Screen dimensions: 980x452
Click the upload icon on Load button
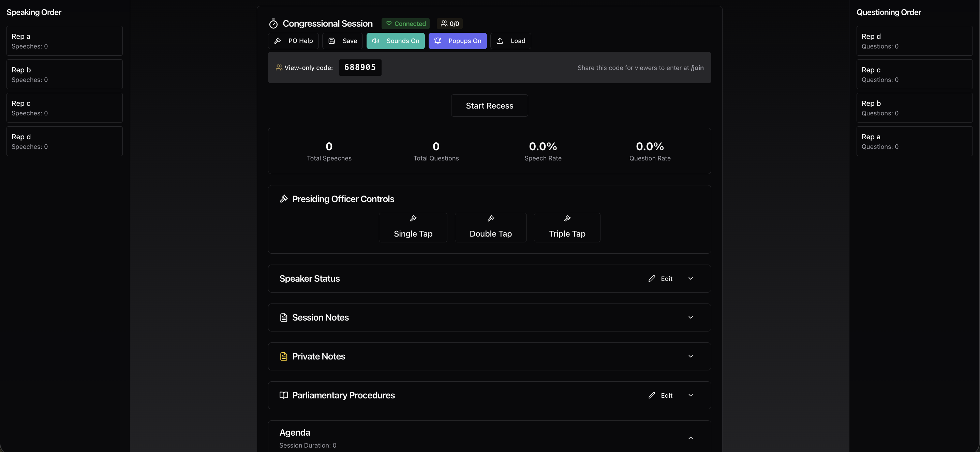pos(500,41)
